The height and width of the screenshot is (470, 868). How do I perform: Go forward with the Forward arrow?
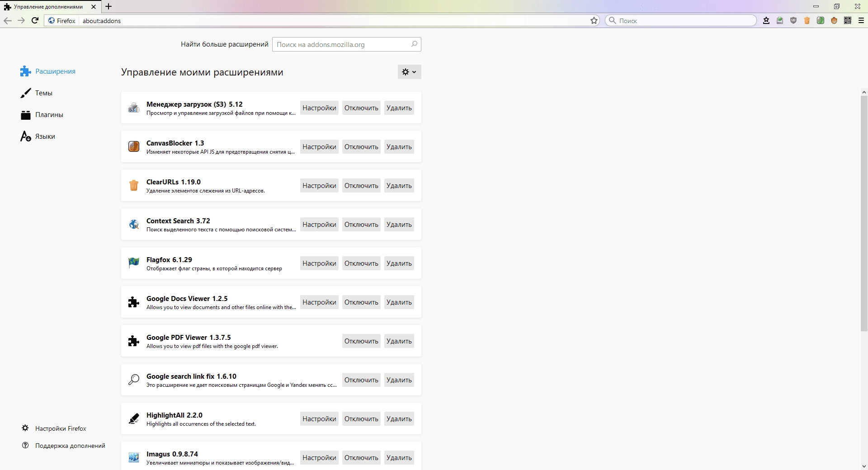[x=21, y=20]
